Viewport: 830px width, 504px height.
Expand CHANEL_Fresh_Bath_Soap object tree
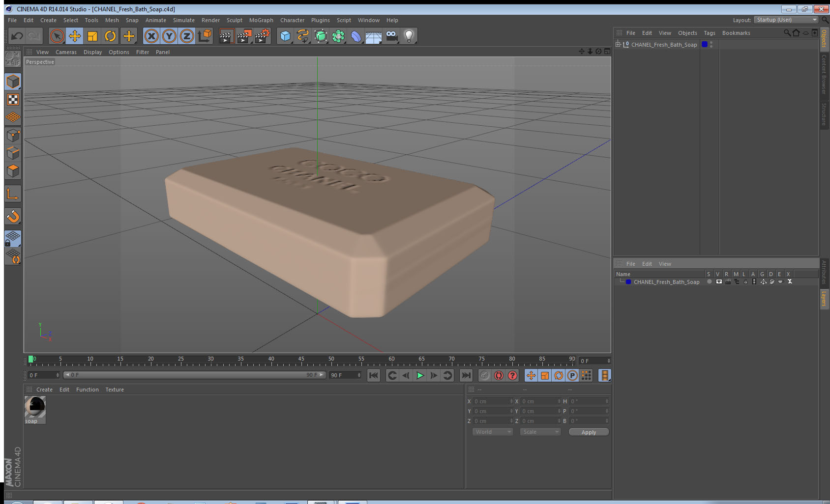click(618, 44)
